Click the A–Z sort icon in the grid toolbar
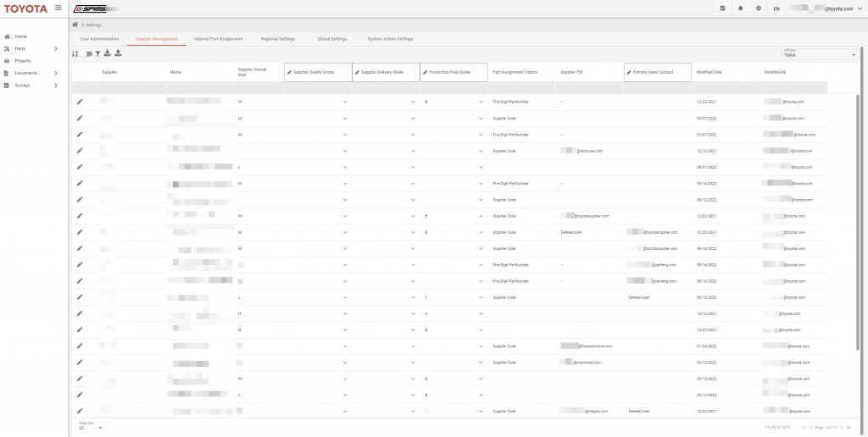The height and width of the screenshot is (437, 868). pos(75,53)
